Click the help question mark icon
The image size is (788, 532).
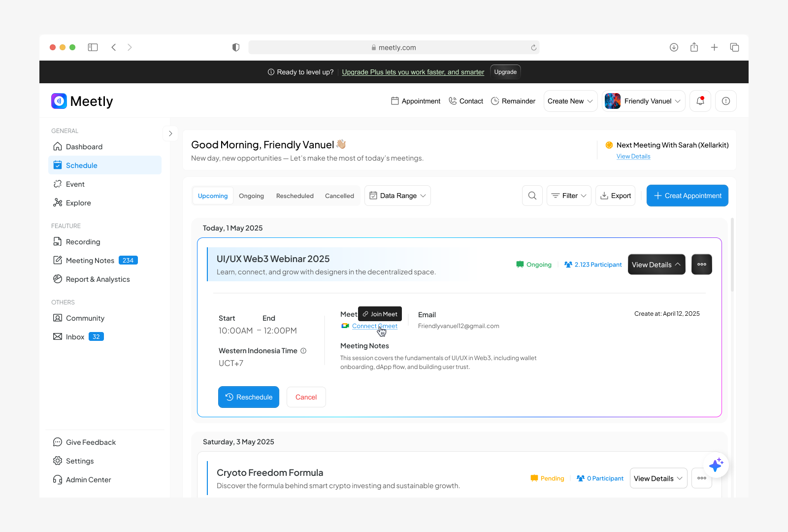(725, 100)
